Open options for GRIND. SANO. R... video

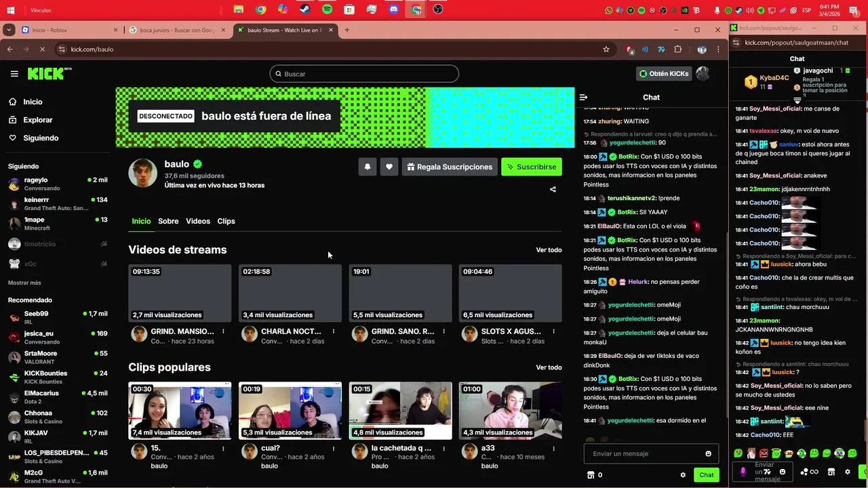443,331
